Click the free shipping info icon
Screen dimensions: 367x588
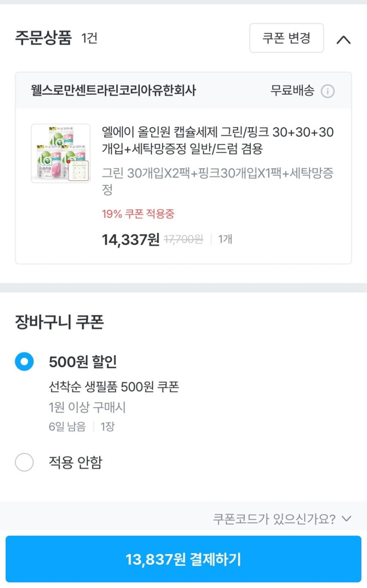pos(327,91)
